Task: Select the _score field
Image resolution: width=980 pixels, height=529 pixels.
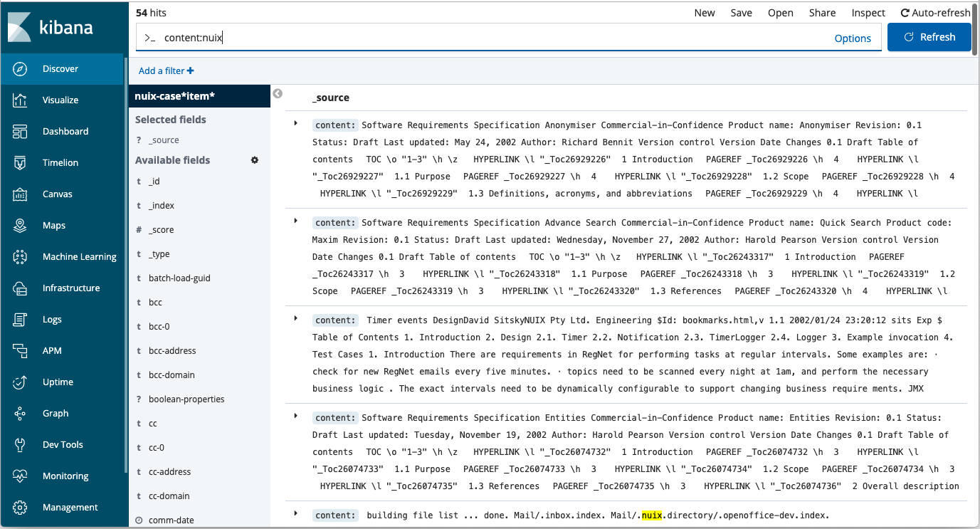Action: click(x=162, y=230)
